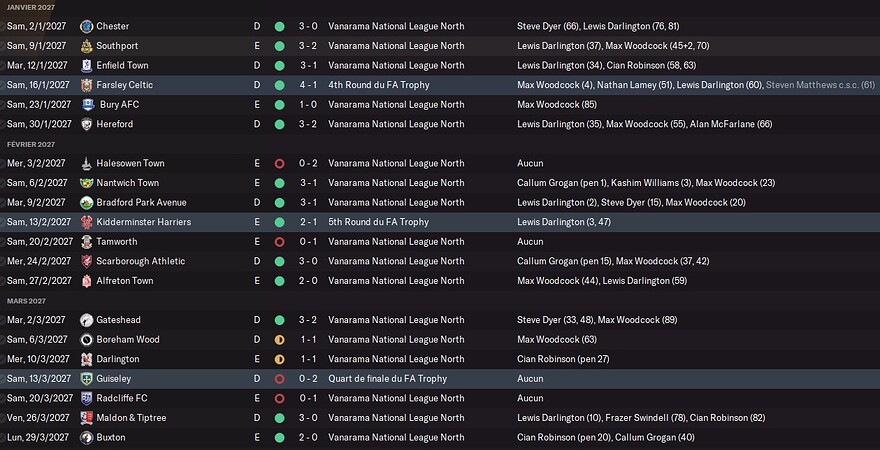The height and width of the screenshot is (450, 880).
Task: Click the red loss indicator for Halesowen Town
Action: tap(279, 164)
